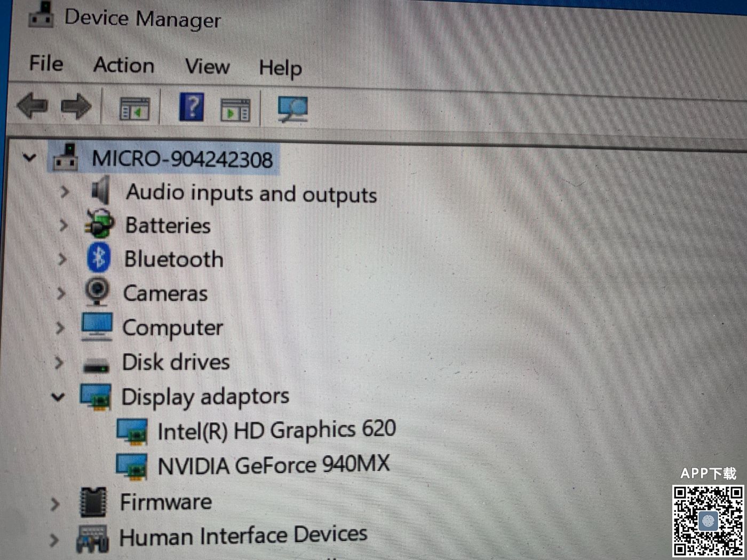Open the Help question mark icon

(x=191, y=108)
